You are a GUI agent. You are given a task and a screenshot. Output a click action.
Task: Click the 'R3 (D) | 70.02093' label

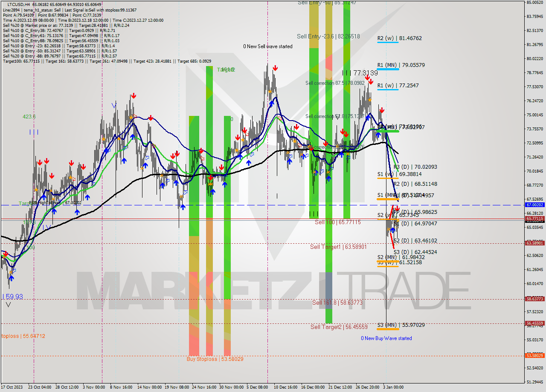click(415, 167)
